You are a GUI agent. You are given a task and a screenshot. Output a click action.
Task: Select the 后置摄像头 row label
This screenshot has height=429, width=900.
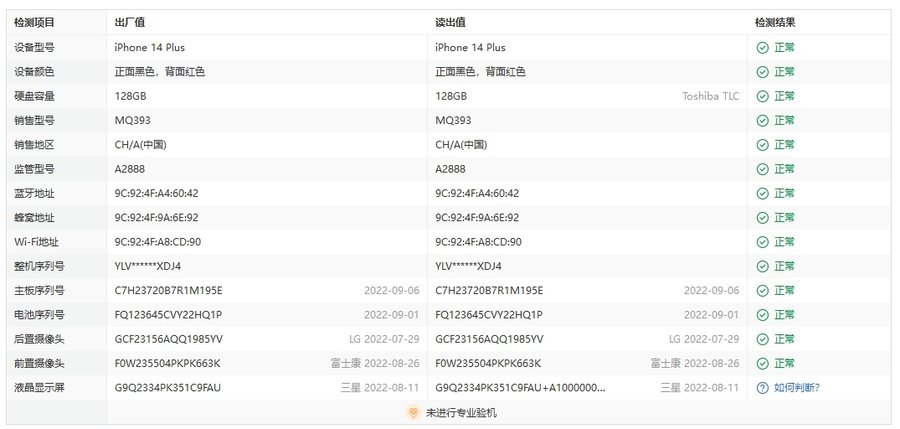40,339
